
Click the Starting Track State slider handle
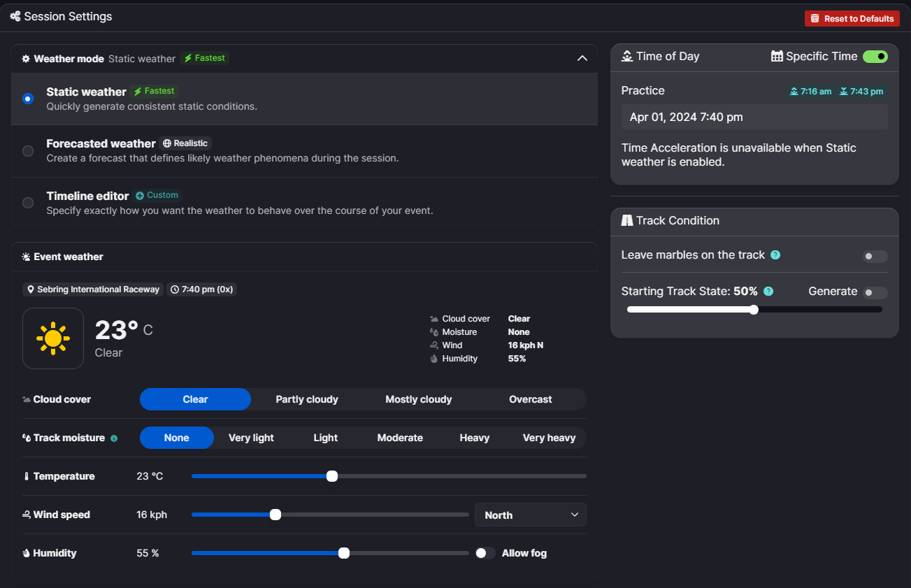(x=754, y=310)
